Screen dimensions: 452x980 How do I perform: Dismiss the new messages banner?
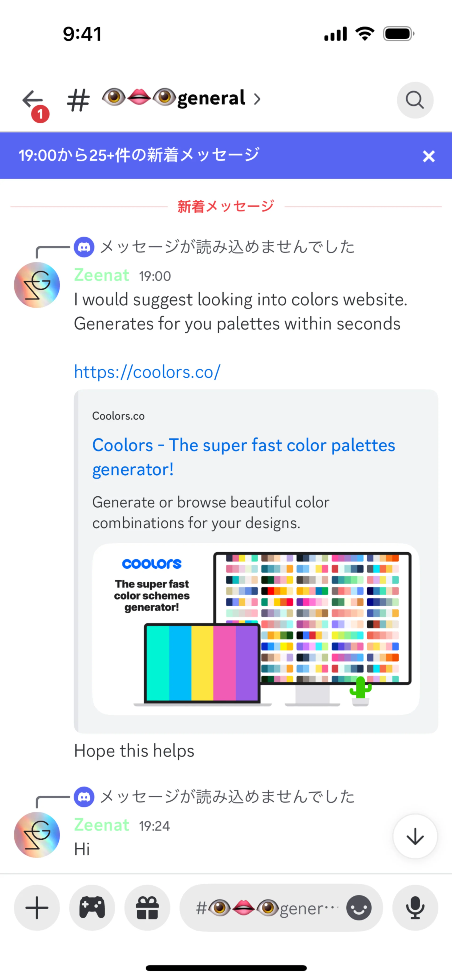pos(428,156)
